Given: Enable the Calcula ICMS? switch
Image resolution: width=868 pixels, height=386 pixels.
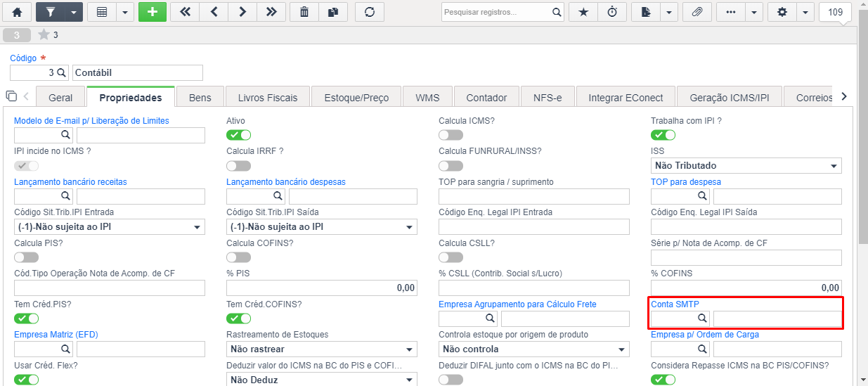Looking at the screenshot, I should point(451,135).
